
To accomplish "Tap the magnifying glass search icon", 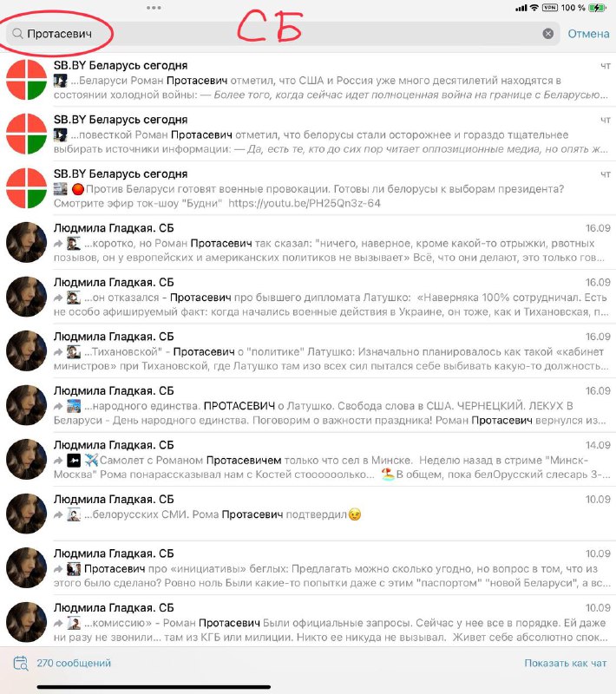I will pyautogui.click(x=17, y=34).
